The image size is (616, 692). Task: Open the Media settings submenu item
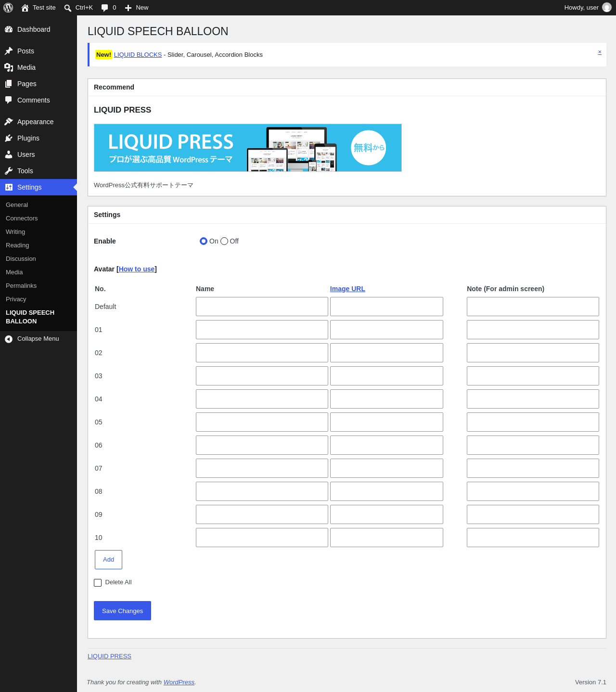coord(14,272)
